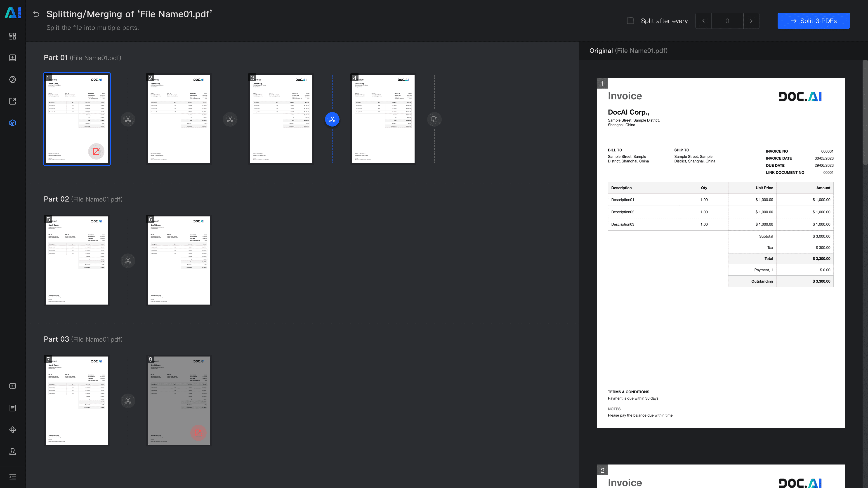Image resolution: width=868 pixels, height=488 pixels.
Task: Click the blue cube icon in the sidebar
Action: 12,123
